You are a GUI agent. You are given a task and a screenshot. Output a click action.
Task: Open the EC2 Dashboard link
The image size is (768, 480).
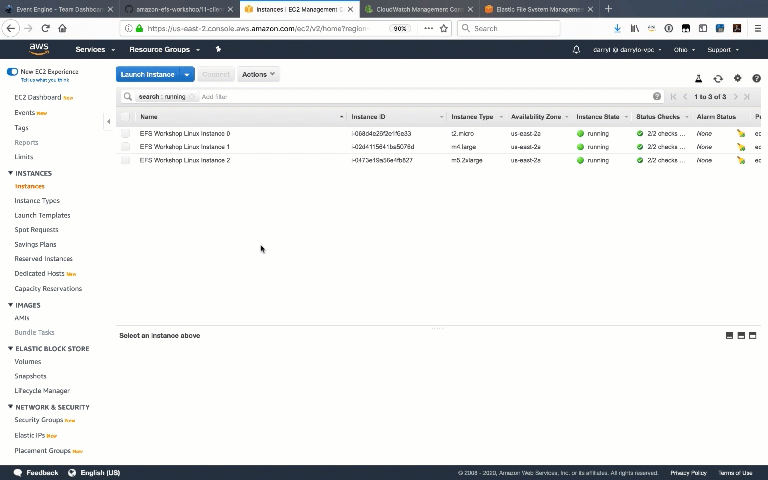[x=38, y=97]
